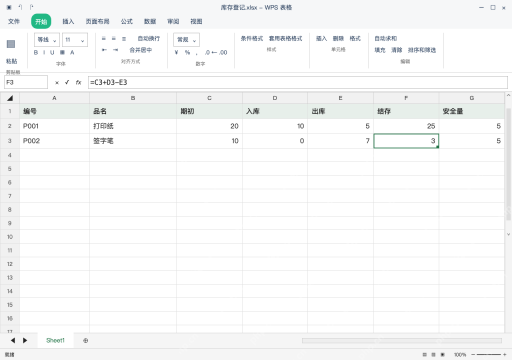Open the cells Format (格式) menu
Screen dimensions: 512x360
coord(355,39)
